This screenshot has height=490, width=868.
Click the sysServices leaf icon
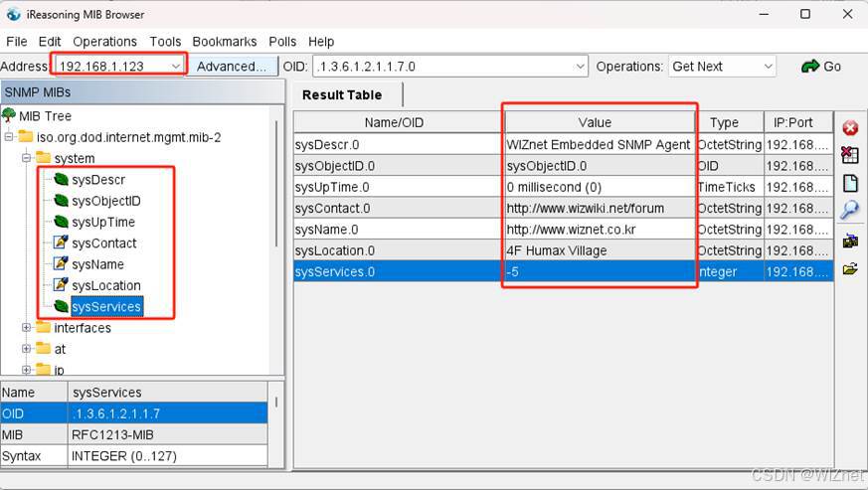(61, 305)
